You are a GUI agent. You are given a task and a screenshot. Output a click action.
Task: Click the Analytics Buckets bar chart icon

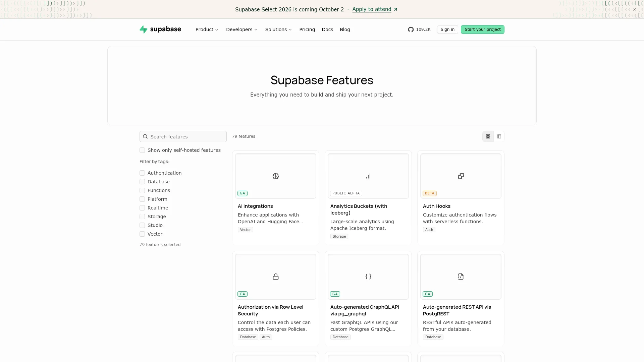(368, 176)
